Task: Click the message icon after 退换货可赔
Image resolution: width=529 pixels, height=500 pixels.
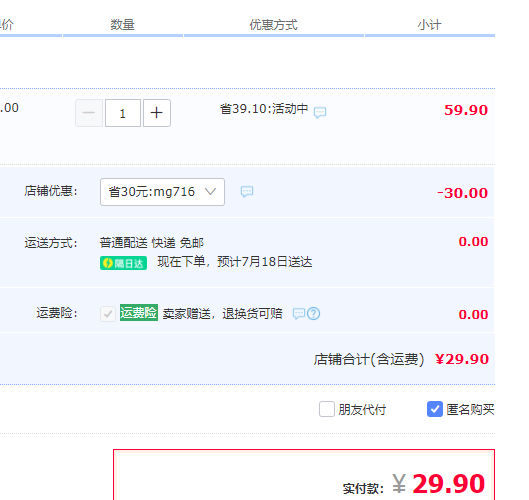Action: pyautogui.click(x=299, y=314)
